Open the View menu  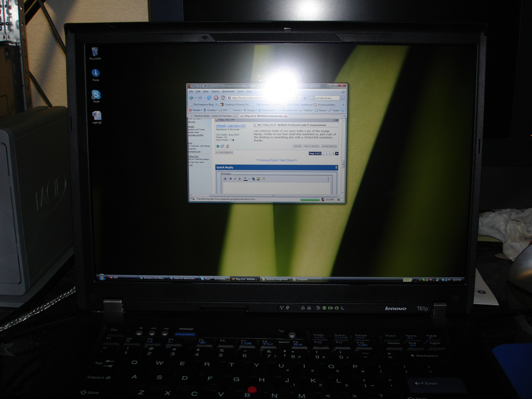206,91
